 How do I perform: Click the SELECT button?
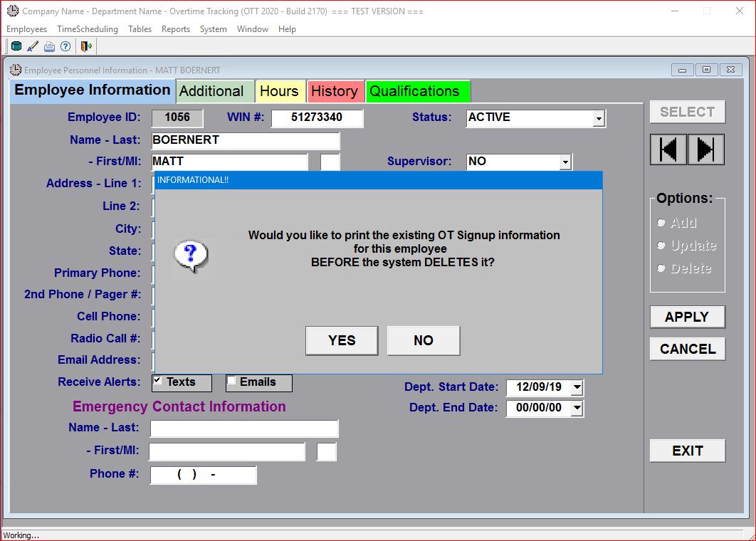click(x=688, y=112)
